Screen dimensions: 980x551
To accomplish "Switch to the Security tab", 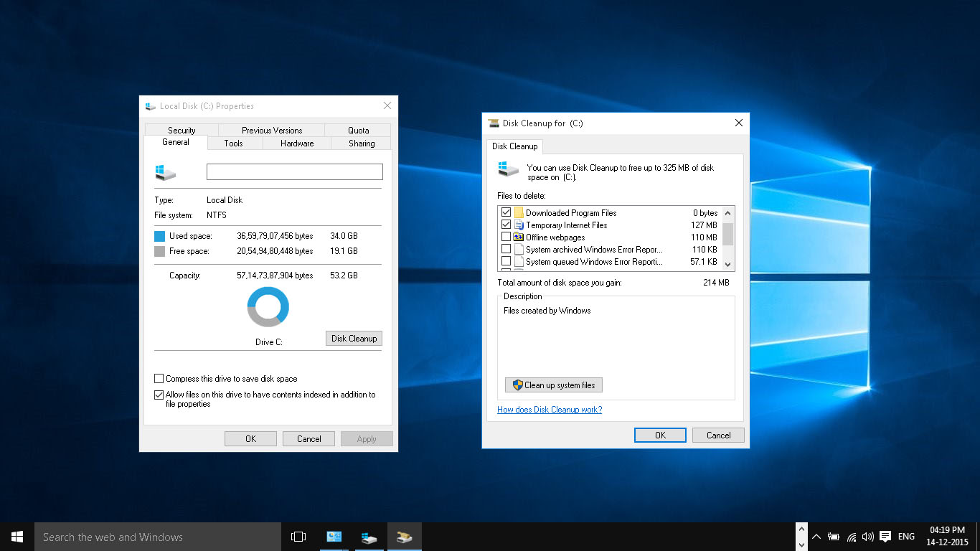I will pyautogui.click(x=182, y=131).
